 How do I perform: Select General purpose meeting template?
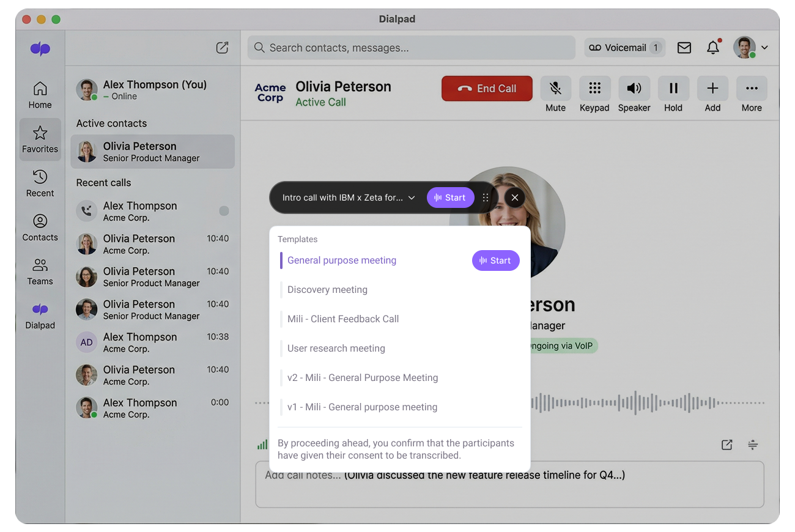[342, 260]
